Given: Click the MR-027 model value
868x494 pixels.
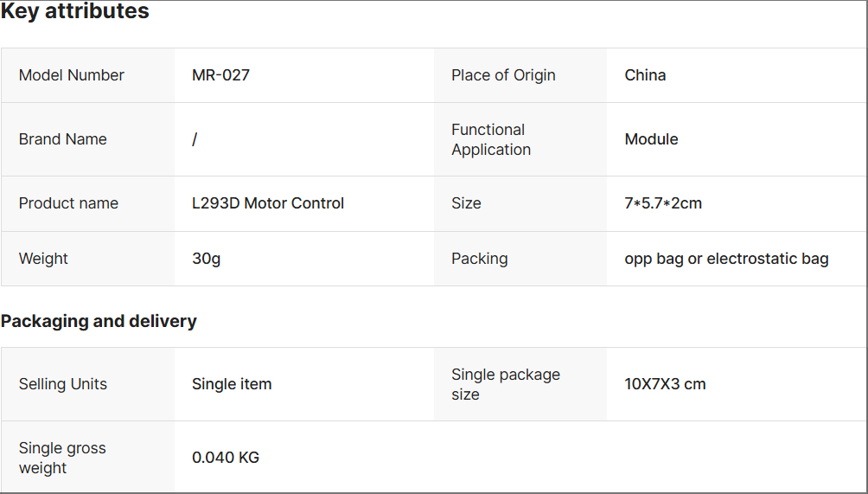Looking at the screenshot, I should [220, 75].
